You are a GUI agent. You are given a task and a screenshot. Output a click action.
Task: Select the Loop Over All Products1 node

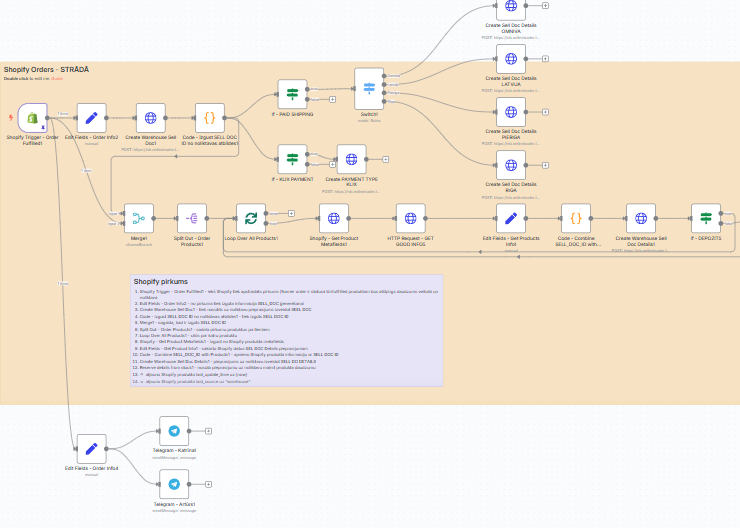click(x=251, y=218)
